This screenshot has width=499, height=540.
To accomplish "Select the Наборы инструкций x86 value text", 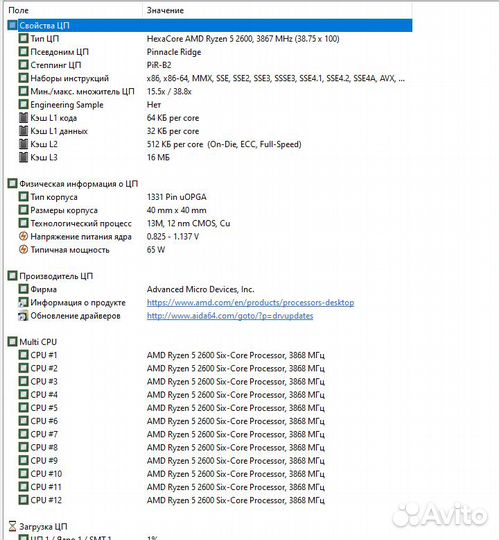I will pos(276,79).
